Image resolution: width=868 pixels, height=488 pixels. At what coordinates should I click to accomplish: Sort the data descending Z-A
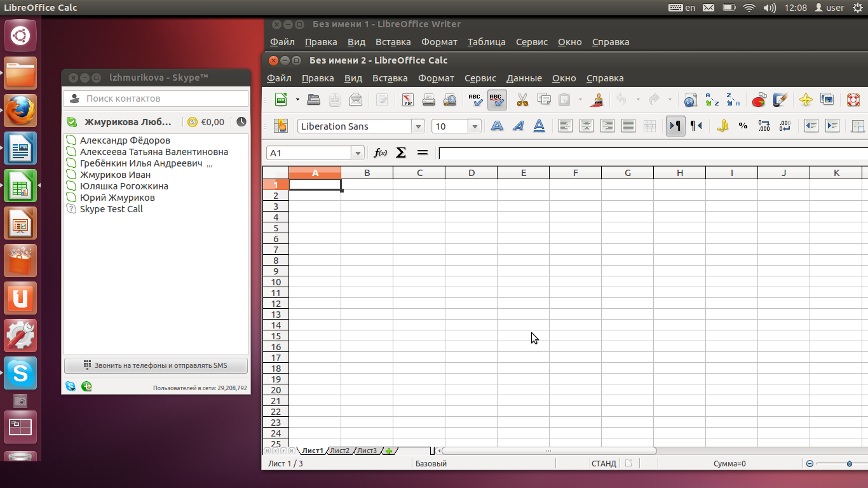point(734,100)
